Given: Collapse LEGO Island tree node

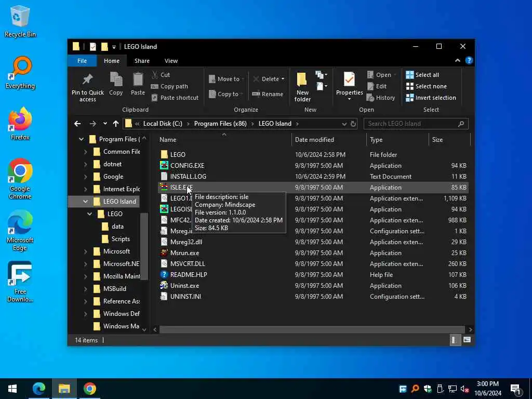Looking at the screenshot, I should pyautogui.click(x=85, y=202).
